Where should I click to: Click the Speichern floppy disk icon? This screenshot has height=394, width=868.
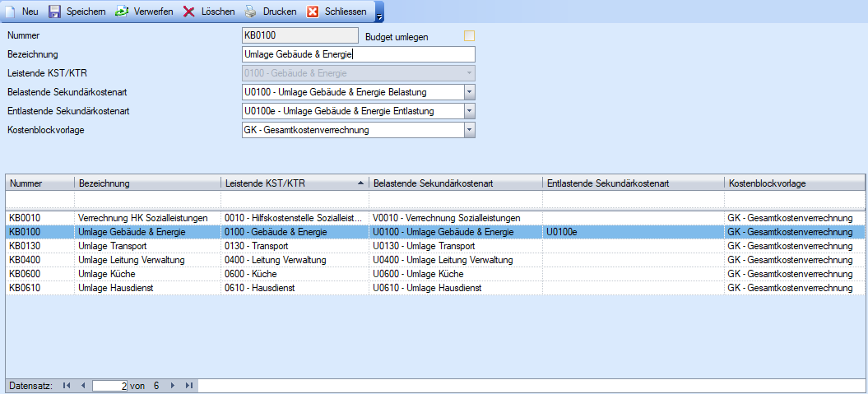55,12
